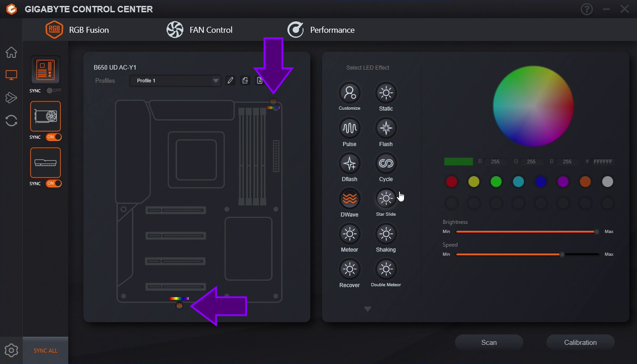Expand more LED effects with down arrow
This screenshot has width=637, height=364.
click(368, 308)
